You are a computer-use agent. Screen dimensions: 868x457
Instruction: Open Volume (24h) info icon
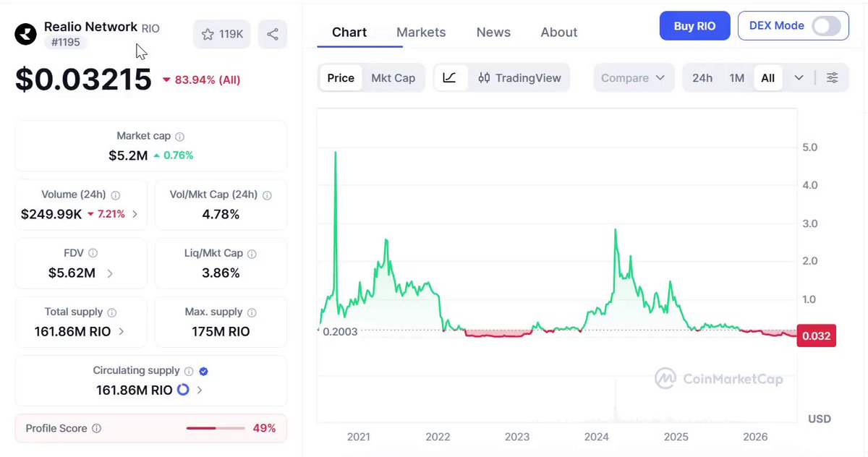pos(116,195)
